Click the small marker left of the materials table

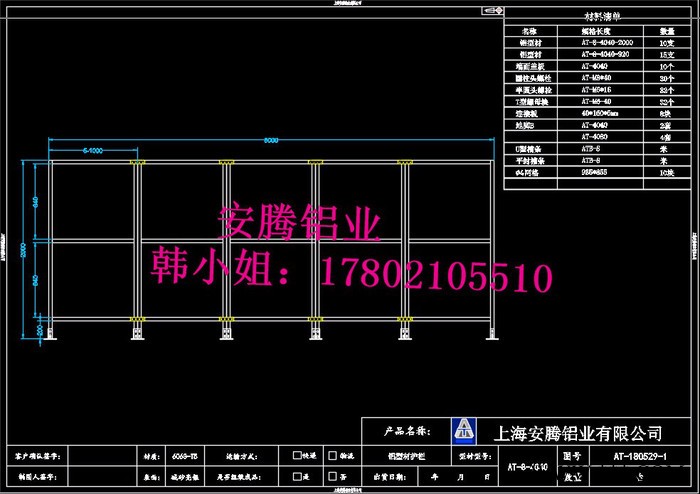(491, 10)
